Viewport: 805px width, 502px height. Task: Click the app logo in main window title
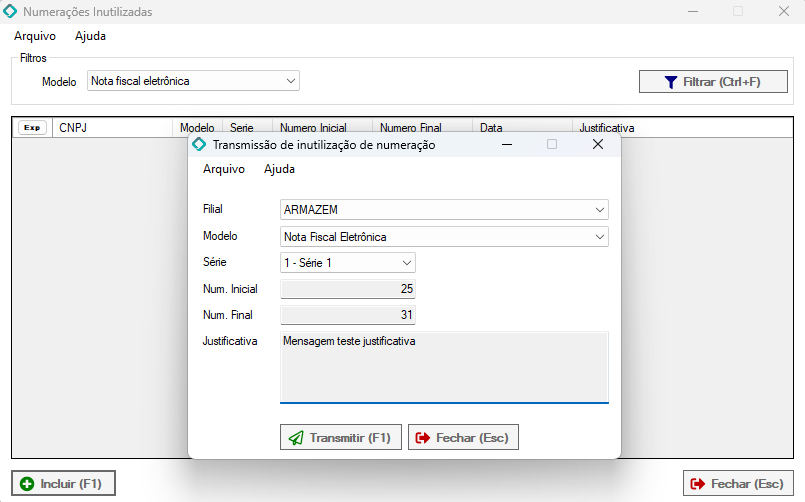click(11, 12)
